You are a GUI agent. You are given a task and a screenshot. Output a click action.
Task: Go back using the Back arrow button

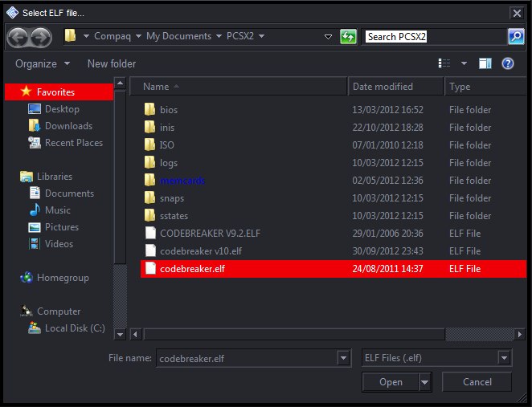(18, 37)
